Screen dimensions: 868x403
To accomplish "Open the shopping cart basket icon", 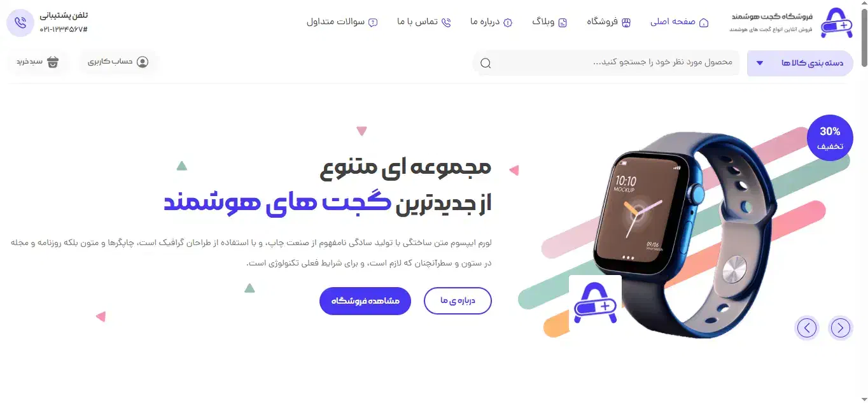I will click(53, 62).
